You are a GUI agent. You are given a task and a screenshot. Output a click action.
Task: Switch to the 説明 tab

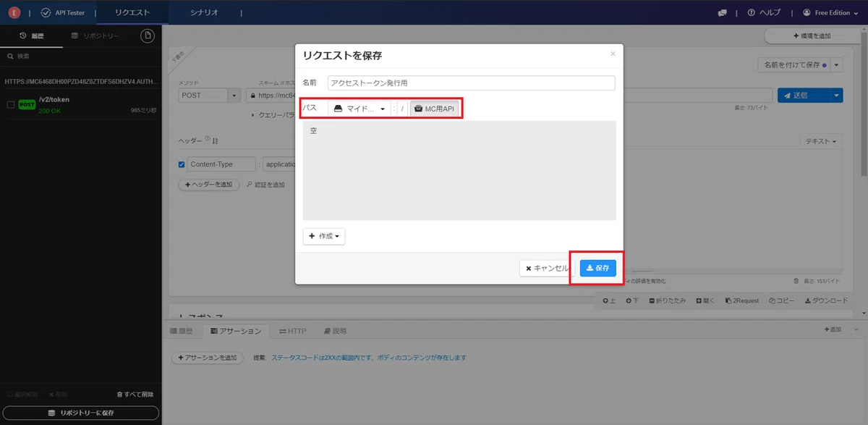point(335,331)
